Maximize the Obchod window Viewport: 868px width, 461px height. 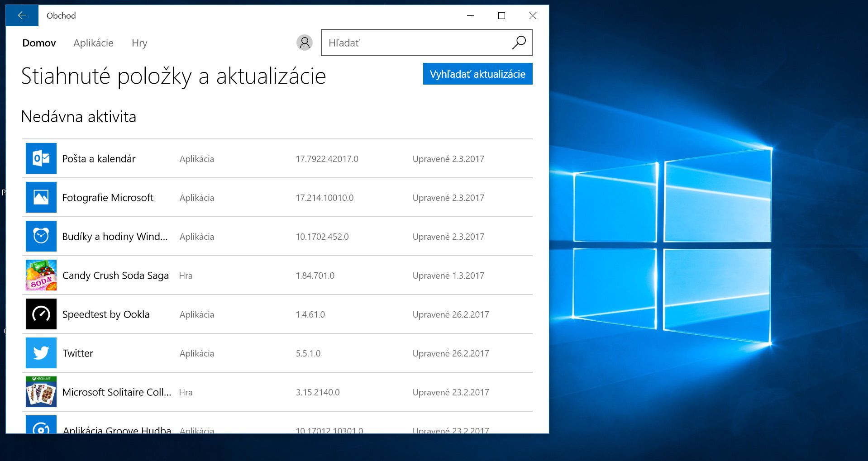[x=501, y=15]
